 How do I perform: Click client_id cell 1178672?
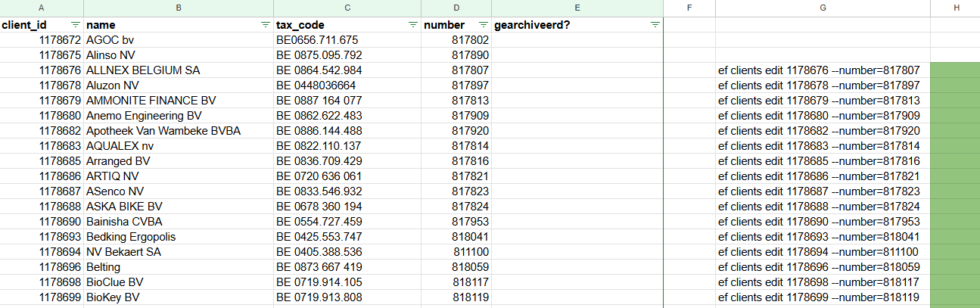coord(42,40)
